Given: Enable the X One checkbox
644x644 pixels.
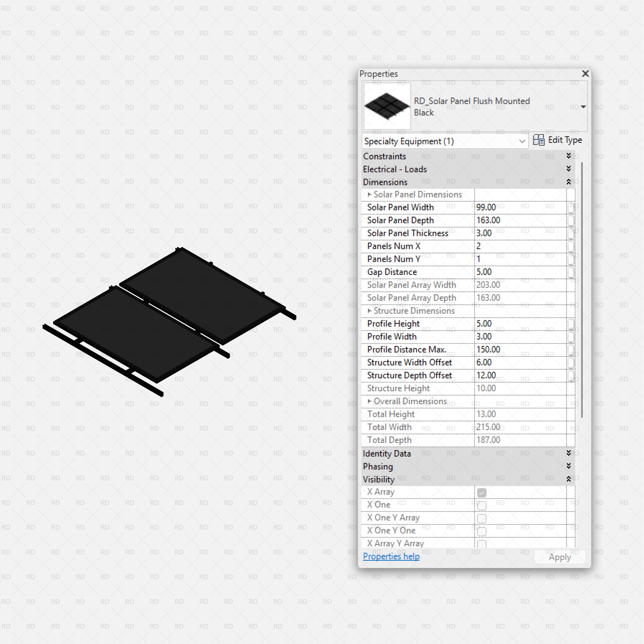Looking at the screenshot, I should click(x=482, y=506).
